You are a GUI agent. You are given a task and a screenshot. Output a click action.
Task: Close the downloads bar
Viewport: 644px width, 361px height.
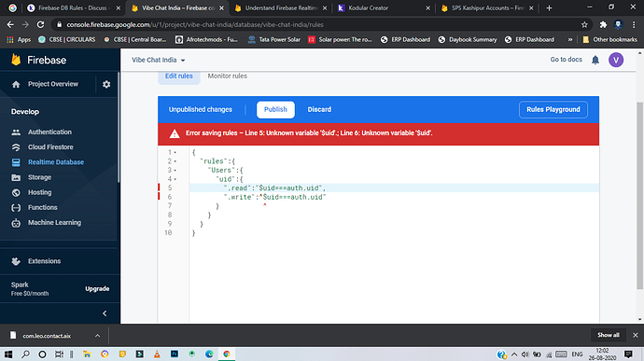[x=635, y=335]
